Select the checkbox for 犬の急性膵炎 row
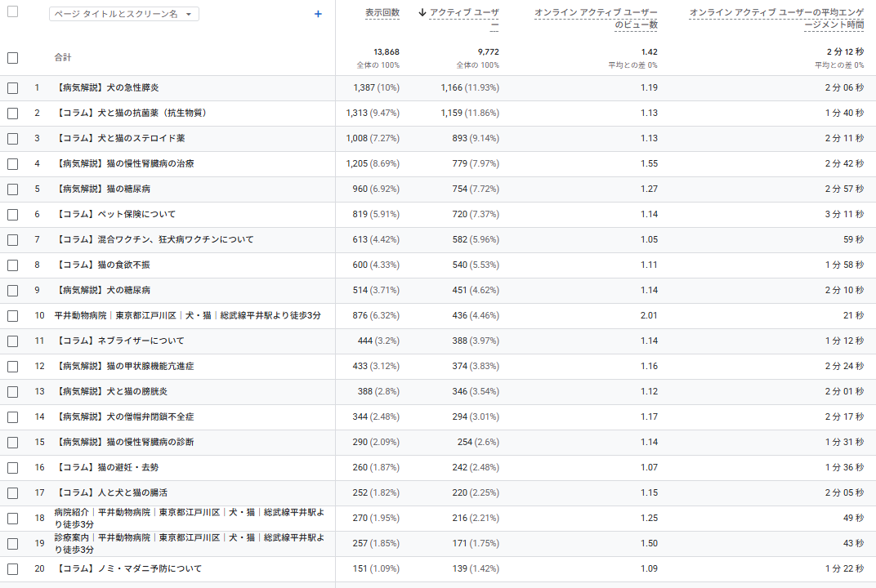The image size is (876, 588). 13,88
